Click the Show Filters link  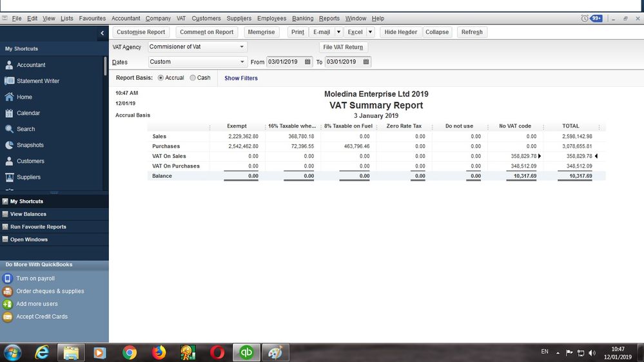(241, 78)
